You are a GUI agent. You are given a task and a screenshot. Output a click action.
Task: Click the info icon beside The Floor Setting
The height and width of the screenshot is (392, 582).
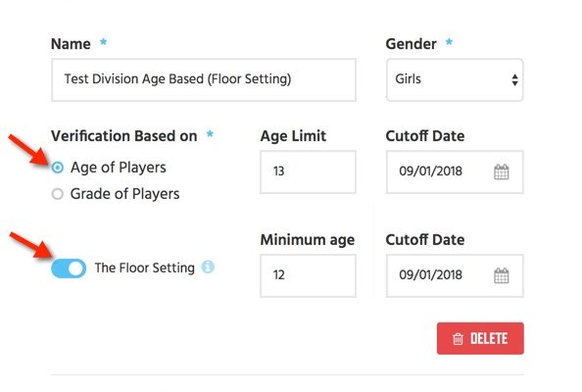208,267
